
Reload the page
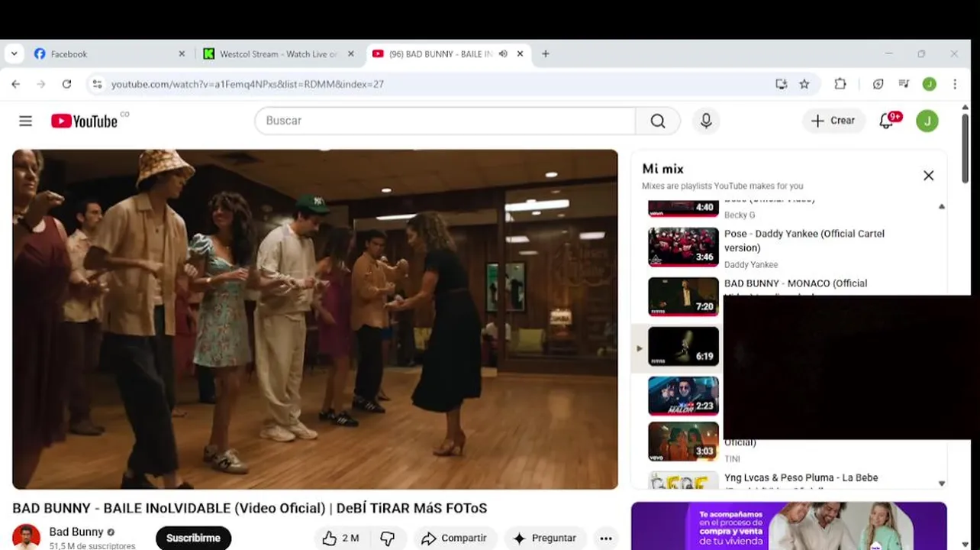pyautogui.click(x=67, y=84)
